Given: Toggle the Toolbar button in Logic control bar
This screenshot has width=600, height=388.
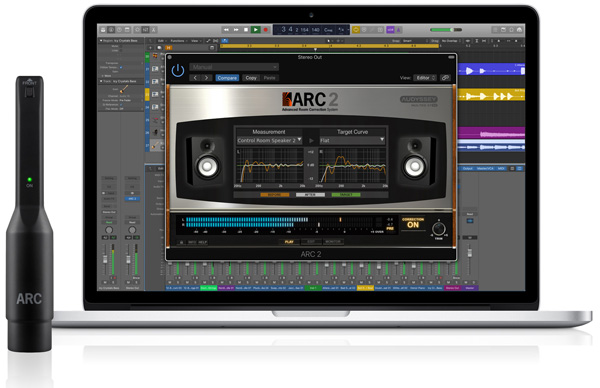Looking at the screenshot, I should point(127,30).
